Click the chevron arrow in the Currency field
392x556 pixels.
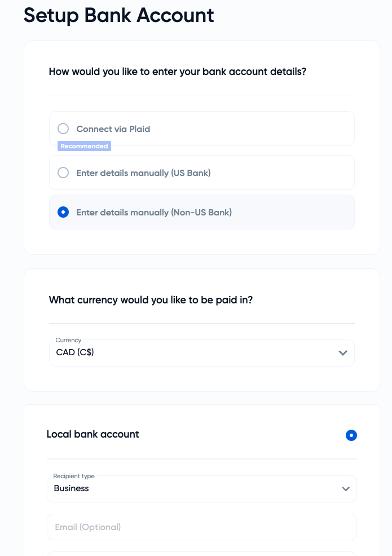[342, 353]
